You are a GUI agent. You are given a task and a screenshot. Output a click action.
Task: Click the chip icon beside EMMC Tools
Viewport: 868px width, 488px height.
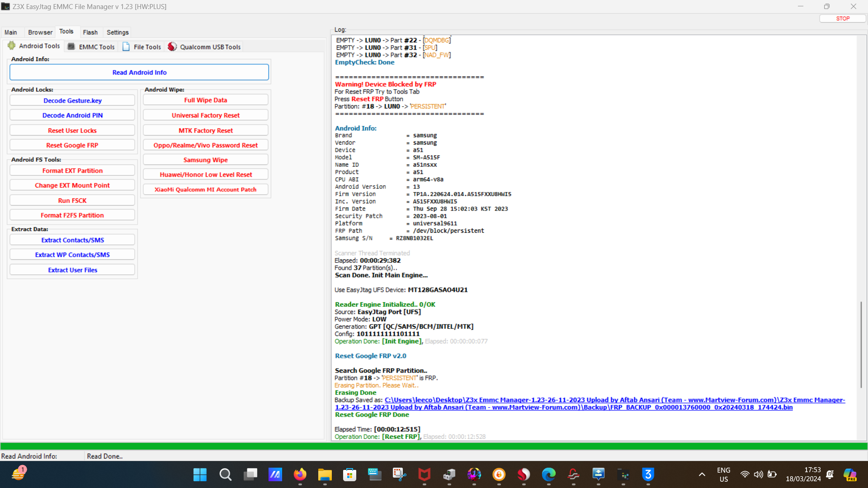pos(71,46)
